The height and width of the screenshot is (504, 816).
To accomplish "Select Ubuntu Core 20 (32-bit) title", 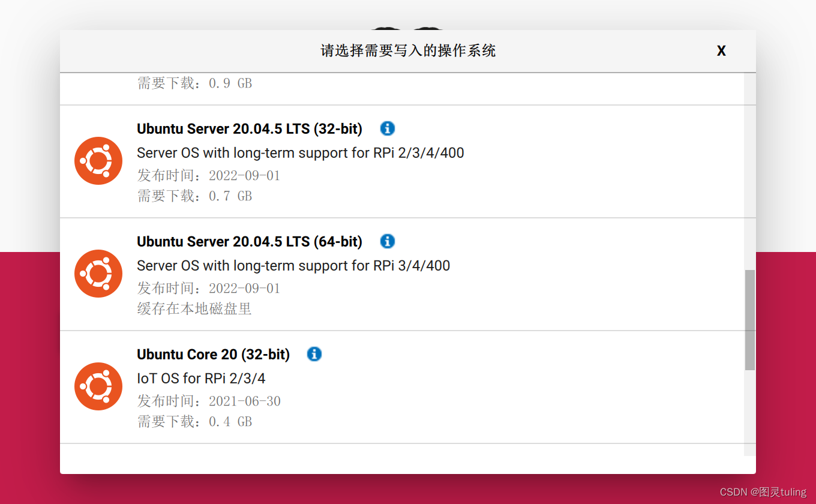I will coord(213,355).
